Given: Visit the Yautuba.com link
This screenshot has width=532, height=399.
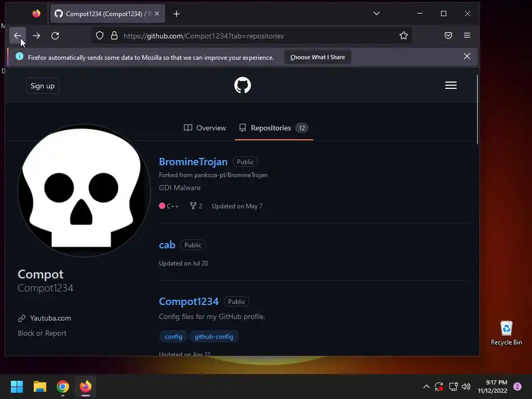Looking at the screenshot, I should pyautogui.click(x=50, y=318).
